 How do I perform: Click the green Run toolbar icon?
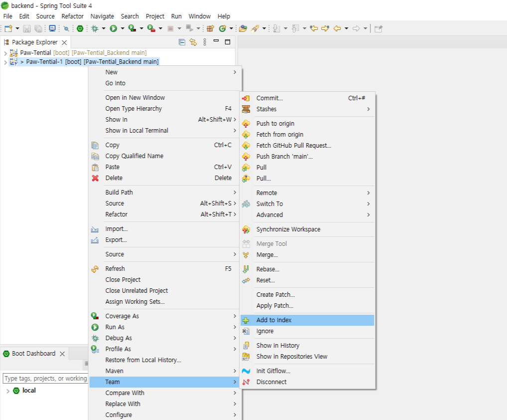[x=113, y=28]
